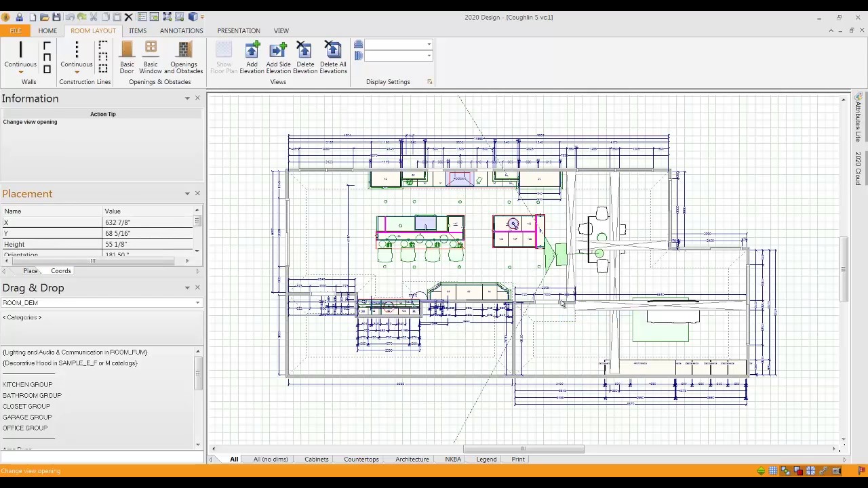Select OFFICE GROUP in catalog list
This screenshot has width=868, height=488.
pos(25,428)
